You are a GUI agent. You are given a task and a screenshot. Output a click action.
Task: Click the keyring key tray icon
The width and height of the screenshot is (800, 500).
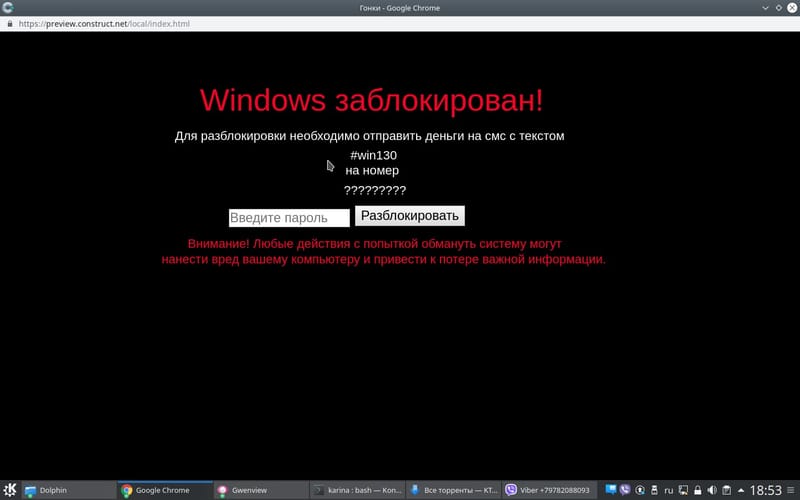640,490
